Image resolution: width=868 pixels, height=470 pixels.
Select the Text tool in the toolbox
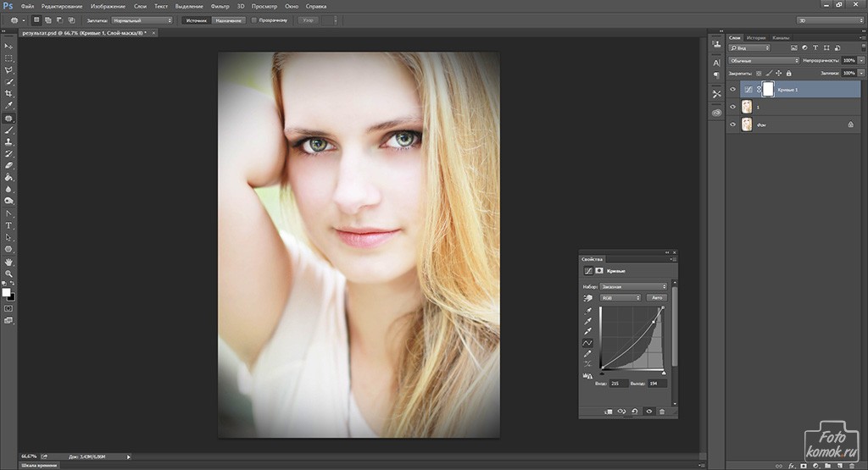coord(9,225)
